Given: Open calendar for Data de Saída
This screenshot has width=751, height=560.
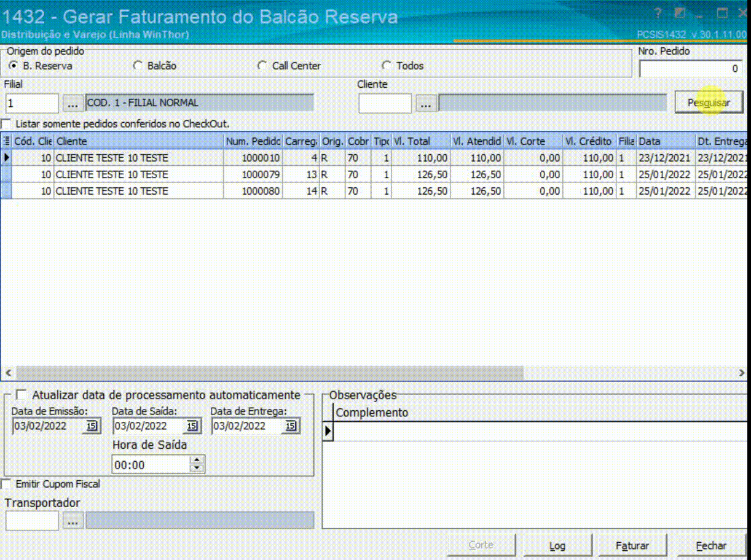Looking at the screenshot, I should (x=191, y=426).
